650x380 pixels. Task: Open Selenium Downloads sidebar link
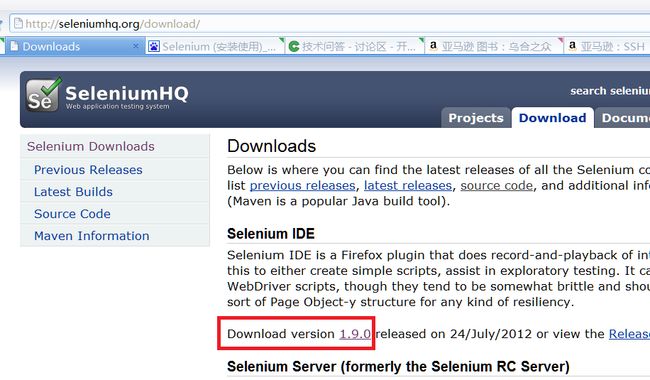(91, 146)
